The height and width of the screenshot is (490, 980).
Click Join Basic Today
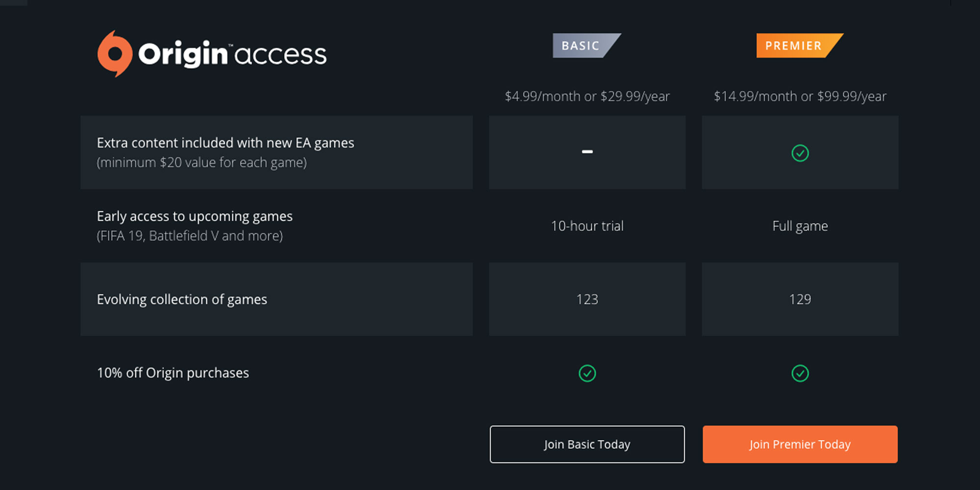pos(587,444)
